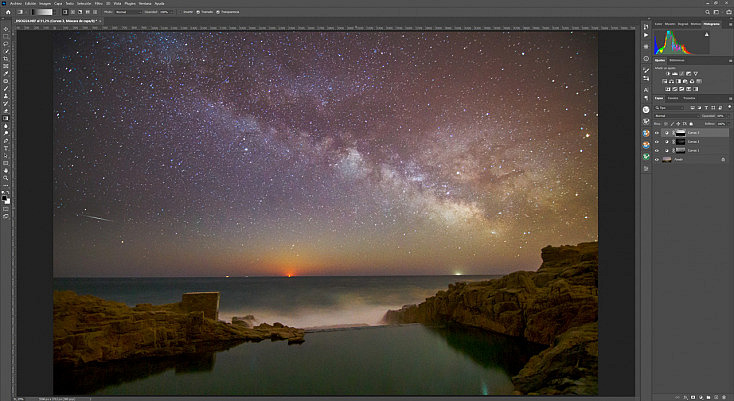The height and width of the screenshot is (401, 734).
Task: Open the Archivo menu
Action: tap(15, 3)
